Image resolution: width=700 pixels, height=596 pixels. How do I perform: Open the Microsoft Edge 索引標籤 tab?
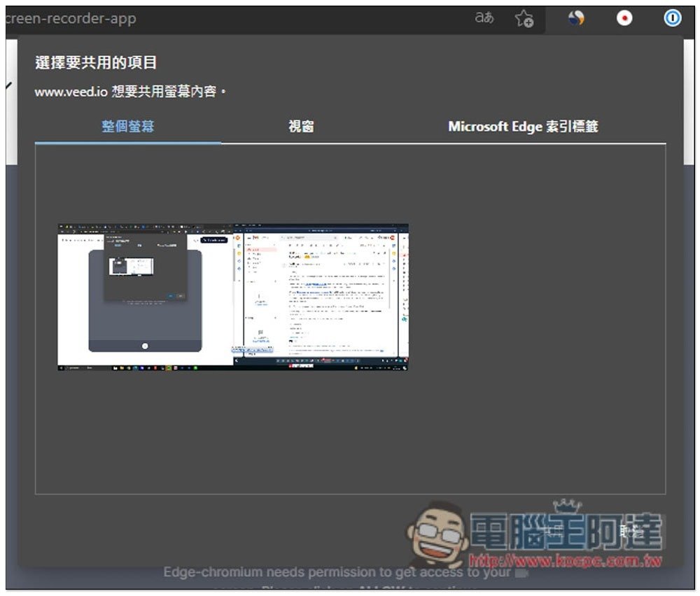click(523, 127)
